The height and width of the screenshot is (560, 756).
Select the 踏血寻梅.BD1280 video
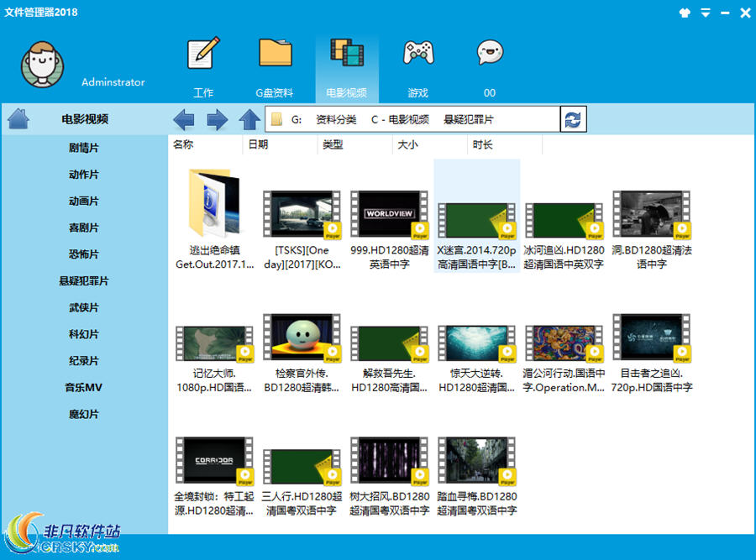tap(477, 477)
